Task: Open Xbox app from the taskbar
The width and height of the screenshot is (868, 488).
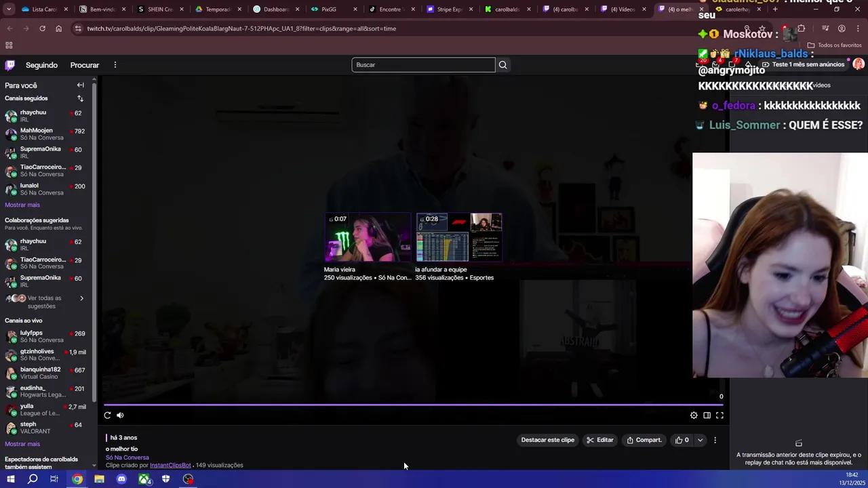Action: (x=144, y=479)
